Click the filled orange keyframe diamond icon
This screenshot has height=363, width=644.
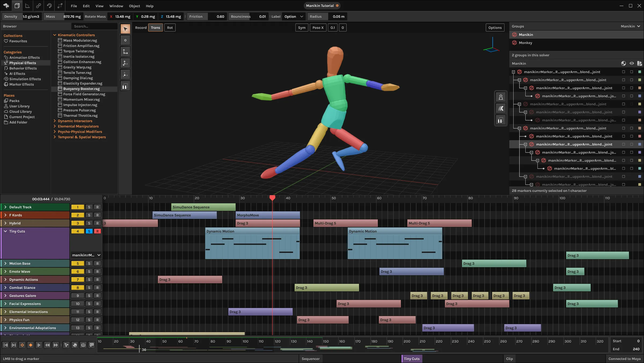point(31,345)
